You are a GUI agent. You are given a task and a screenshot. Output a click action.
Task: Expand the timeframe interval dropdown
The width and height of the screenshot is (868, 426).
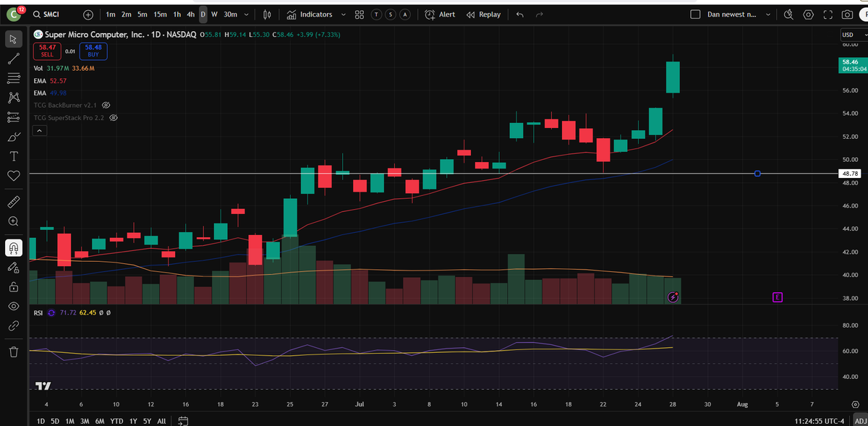coord(247,14)
